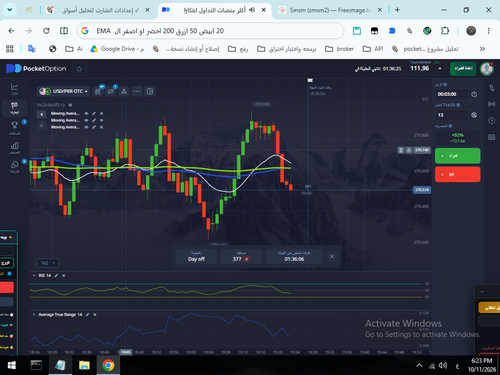Open the Google Drive bookmark
The image size is (500, 375).
(x=117, y=49)
